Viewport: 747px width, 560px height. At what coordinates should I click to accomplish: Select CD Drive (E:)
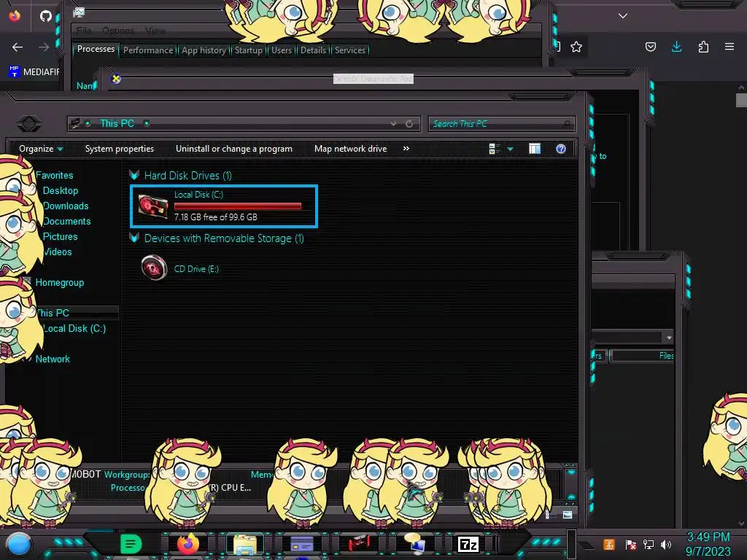pos(181,268)
